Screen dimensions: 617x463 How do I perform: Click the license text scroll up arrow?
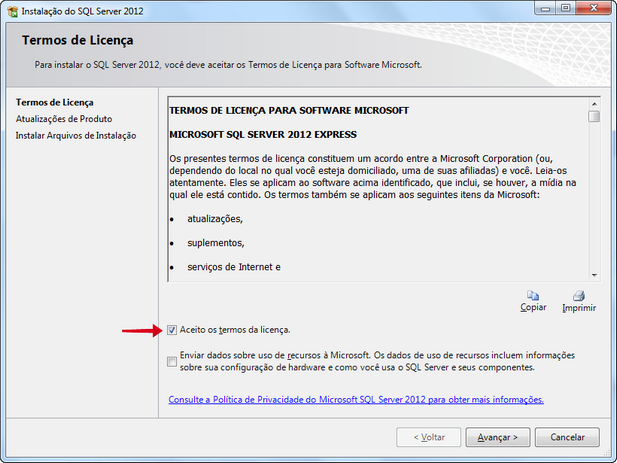tap(594, 104)
